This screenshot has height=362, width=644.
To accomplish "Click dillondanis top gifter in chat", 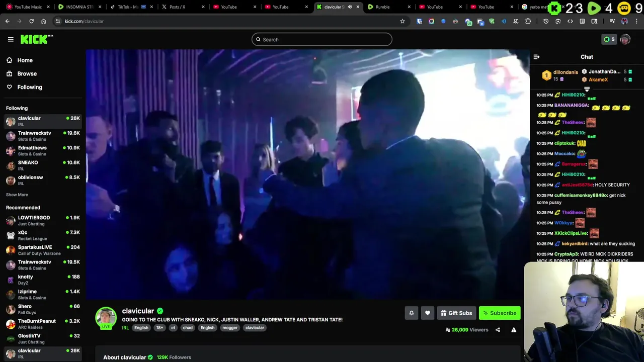I will click(566, 72).
